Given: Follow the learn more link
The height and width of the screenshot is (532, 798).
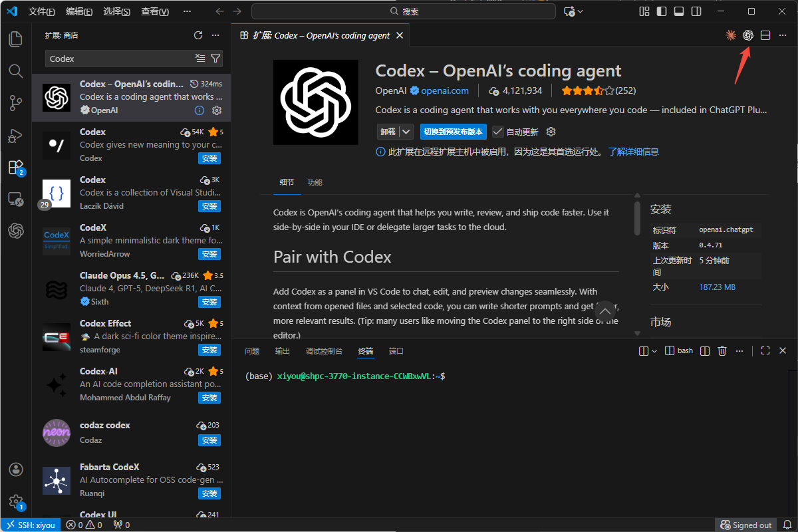Looking at the screenshot, I should coord(634,152).
